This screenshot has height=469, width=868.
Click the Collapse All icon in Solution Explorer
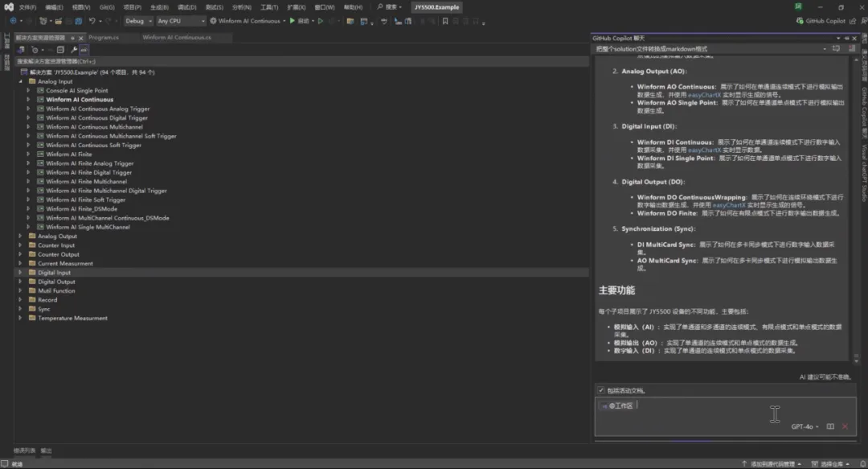pos(60,50)
